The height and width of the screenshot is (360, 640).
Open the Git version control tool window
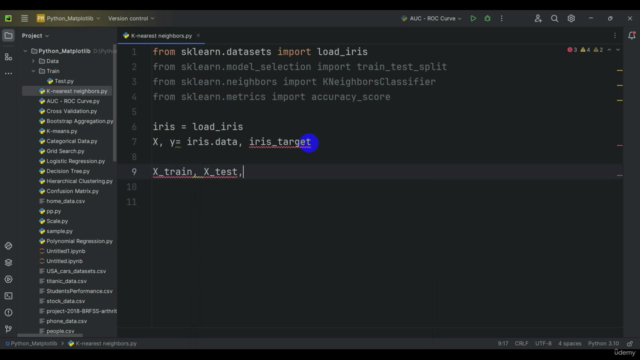coord(8,329)
